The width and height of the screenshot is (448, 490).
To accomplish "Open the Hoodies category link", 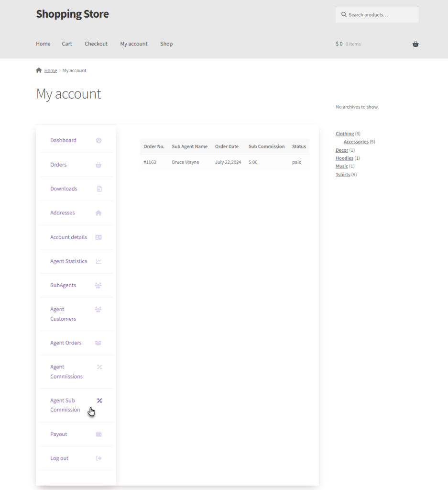I will click(344, 158).
